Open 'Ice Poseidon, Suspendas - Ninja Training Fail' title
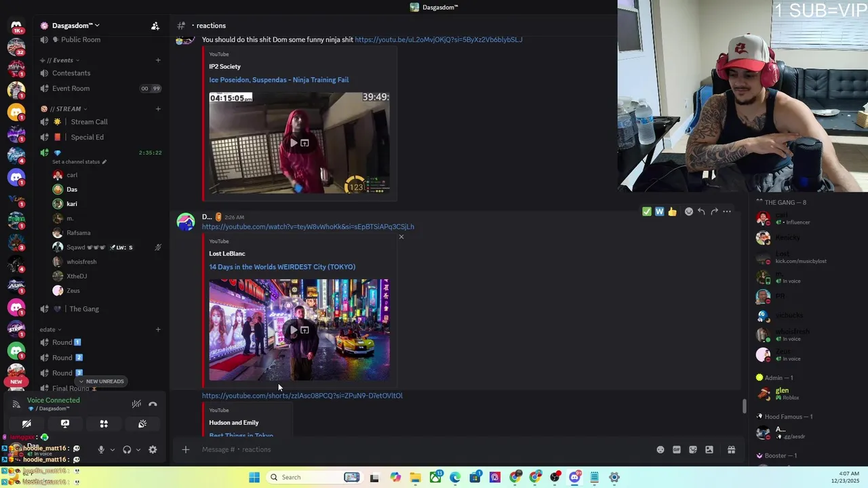The image size is (868, 488). click(x=279, y=80)
